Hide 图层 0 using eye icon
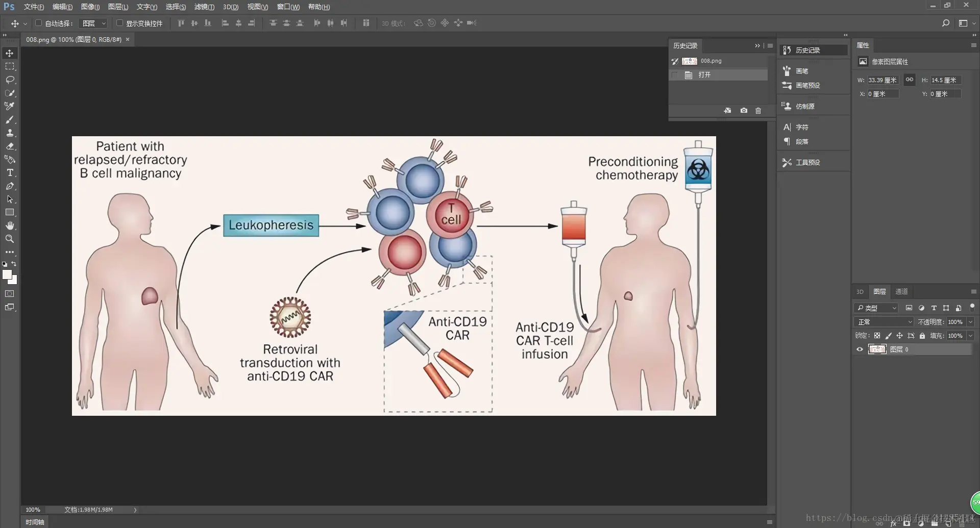980x528 pixels. [x=860, y=349]
